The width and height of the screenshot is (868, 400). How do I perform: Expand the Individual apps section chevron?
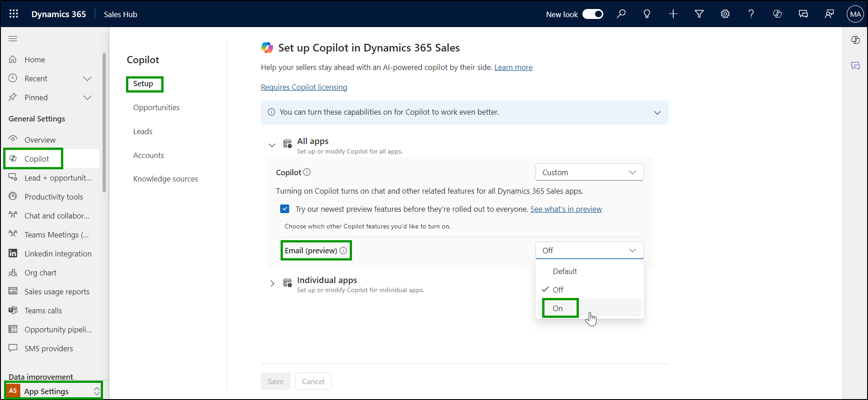click(272, 284)
